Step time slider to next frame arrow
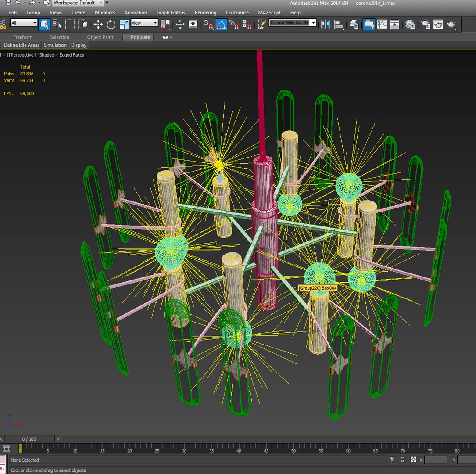Screen dimensions: 476x474 pyautogui.click(x=57, y=439)
